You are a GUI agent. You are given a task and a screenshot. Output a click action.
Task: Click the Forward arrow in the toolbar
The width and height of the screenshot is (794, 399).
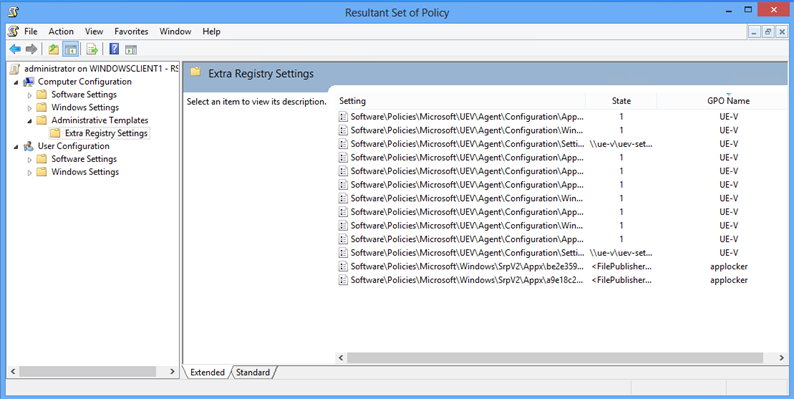point(31,49)
